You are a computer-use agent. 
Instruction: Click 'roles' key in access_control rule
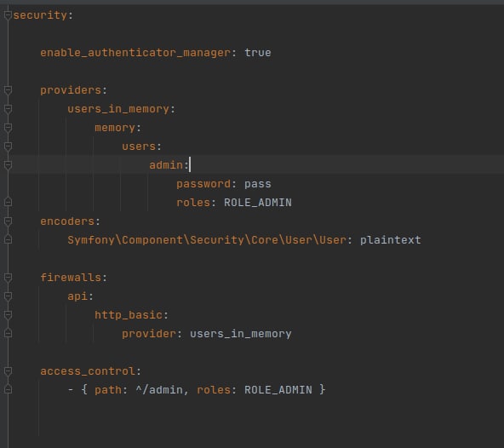(214, 390)
